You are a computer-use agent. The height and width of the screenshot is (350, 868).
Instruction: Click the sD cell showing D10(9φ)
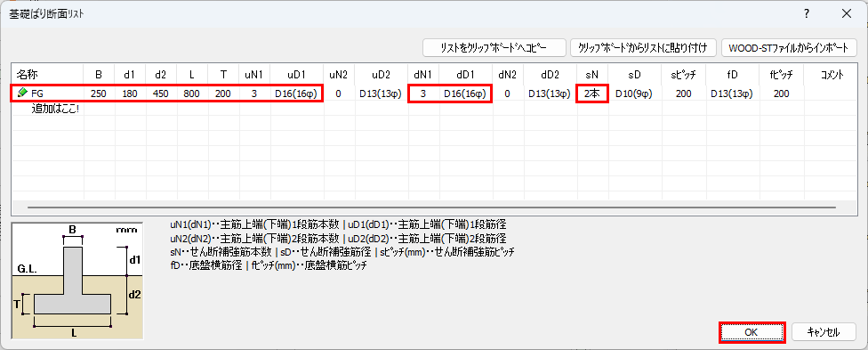(635, 94)
